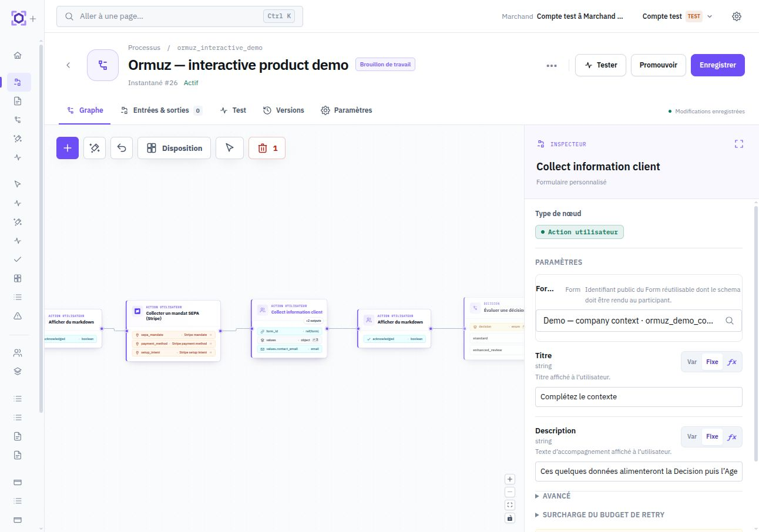Image resolution: width=759 pixels, height=532 pixels.
Task: Expand the inspector to fullscreen
Action: (739, 144)
